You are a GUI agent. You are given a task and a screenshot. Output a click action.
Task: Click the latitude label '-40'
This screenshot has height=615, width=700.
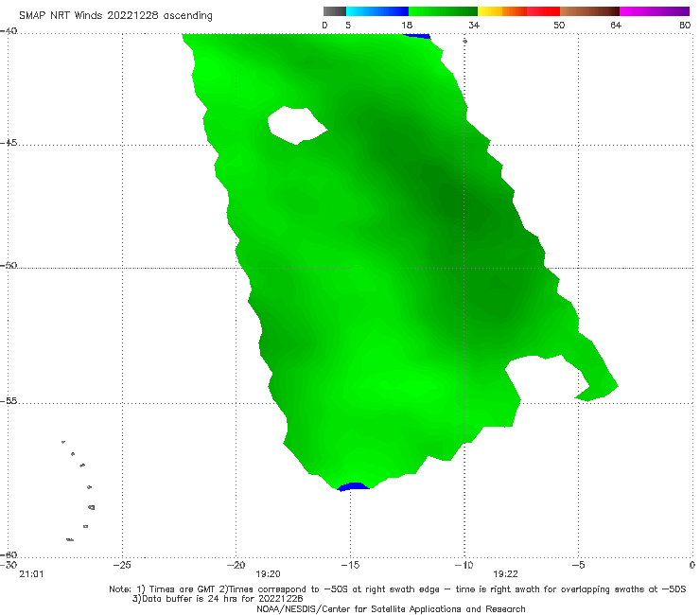[9, 31]
